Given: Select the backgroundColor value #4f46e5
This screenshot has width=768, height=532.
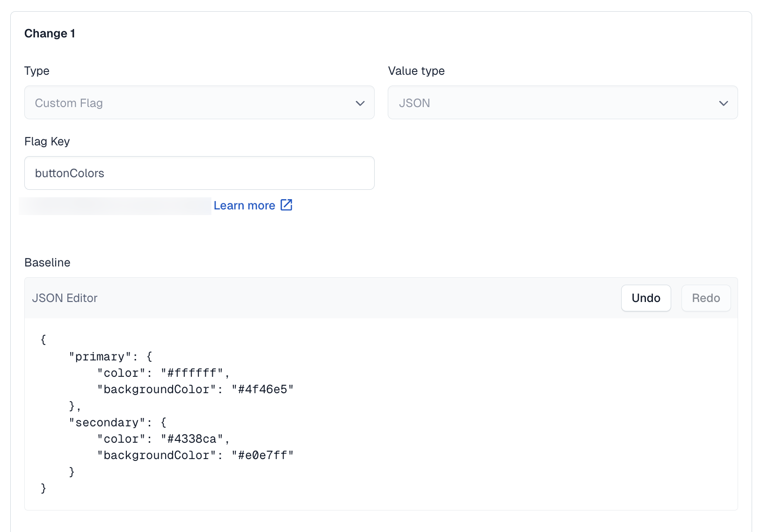Looking at the screenshot, I should coord(263,389).
